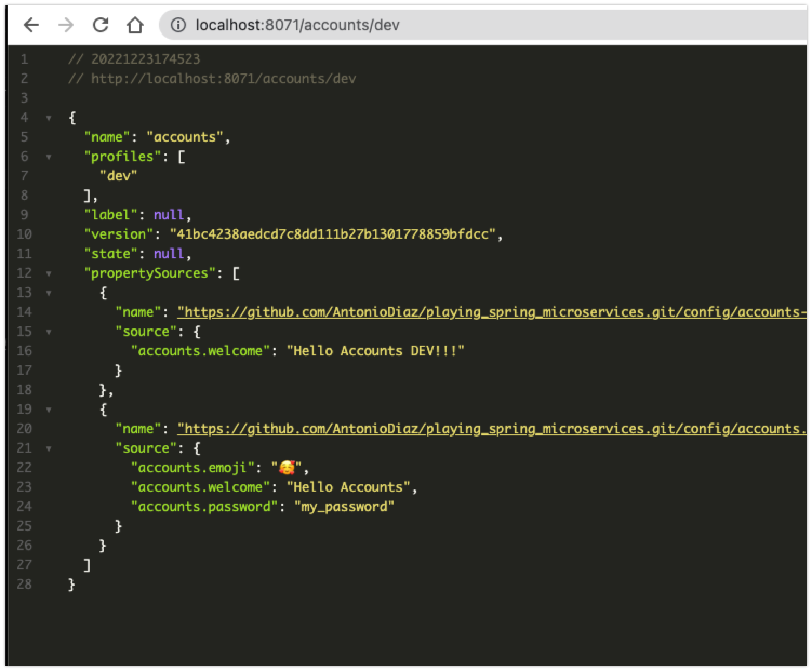Viewport: 812px width, 671px height.
Task: Collapse the "source" object on line 15
Action: (49, 332)
